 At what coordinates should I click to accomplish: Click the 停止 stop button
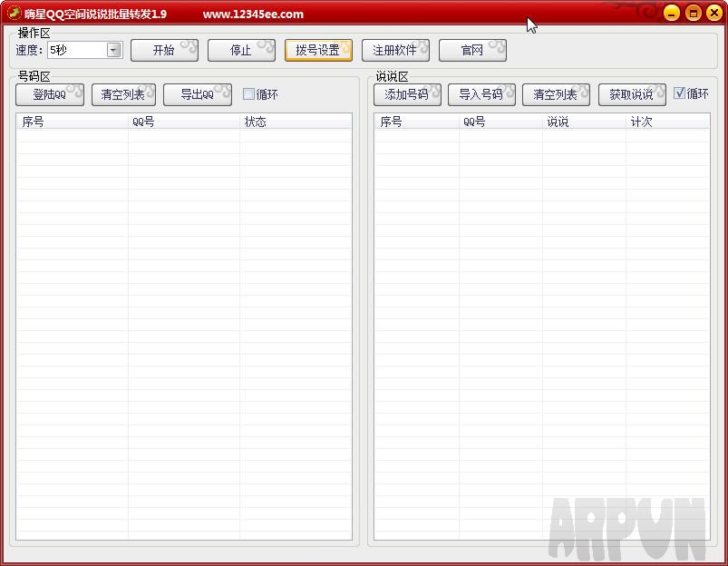(x=241, y=50)
